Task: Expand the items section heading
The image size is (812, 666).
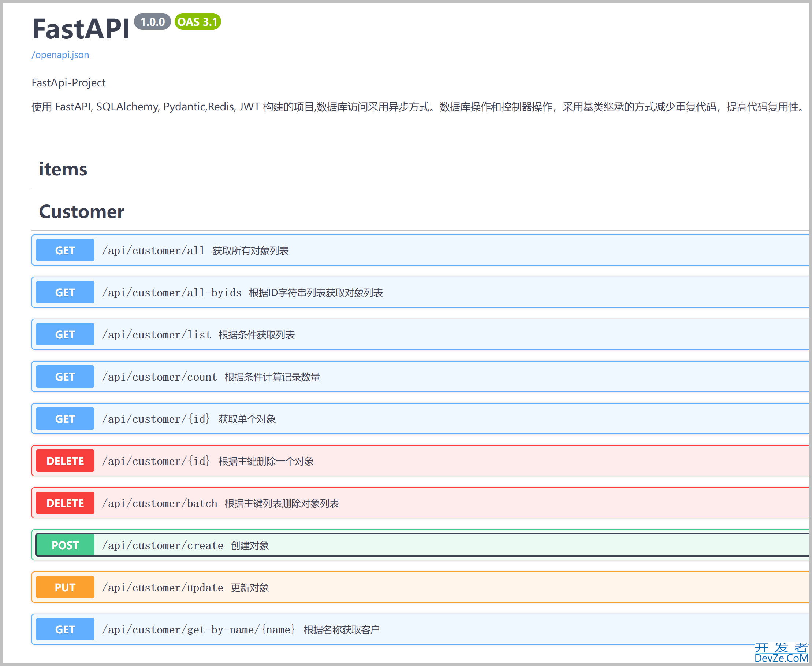Action: point(63,169)
